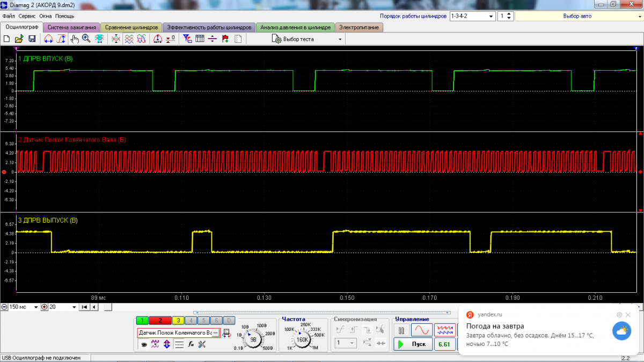Expand the 150 мс time scale dropdown

36,307
